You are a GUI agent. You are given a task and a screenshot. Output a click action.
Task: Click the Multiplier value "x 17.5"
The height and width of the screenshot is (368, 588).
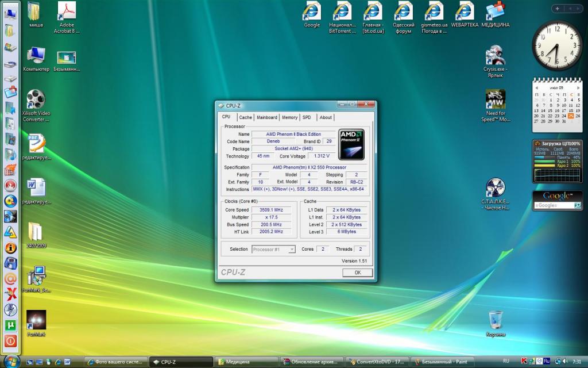(x=271, y=217)
